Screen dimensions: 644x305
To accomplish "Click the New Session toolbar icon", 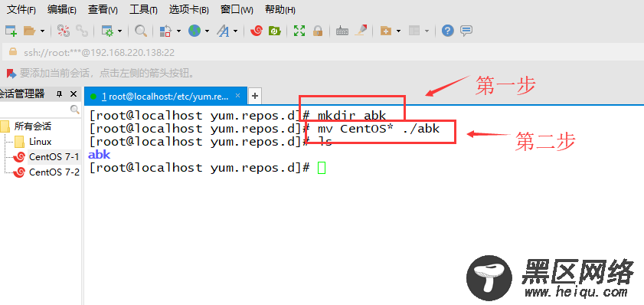I will [x=11, y=31].
